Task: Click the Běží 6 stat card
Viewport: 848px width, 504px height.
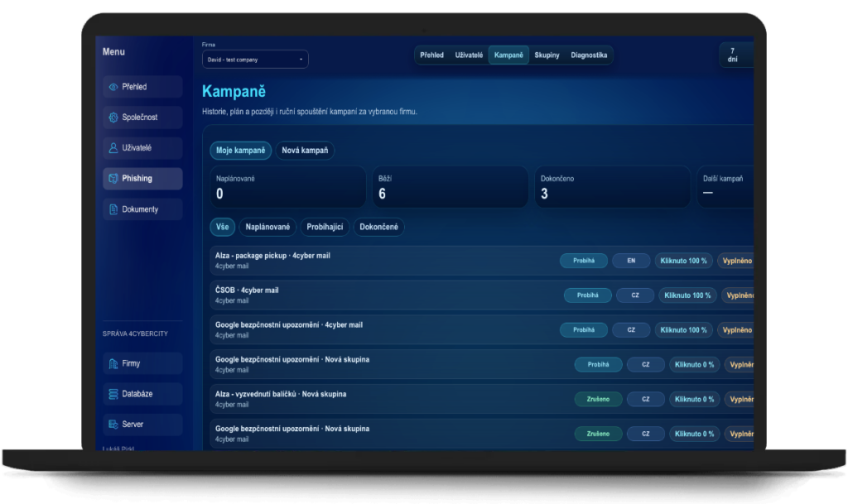Action: 450,187
